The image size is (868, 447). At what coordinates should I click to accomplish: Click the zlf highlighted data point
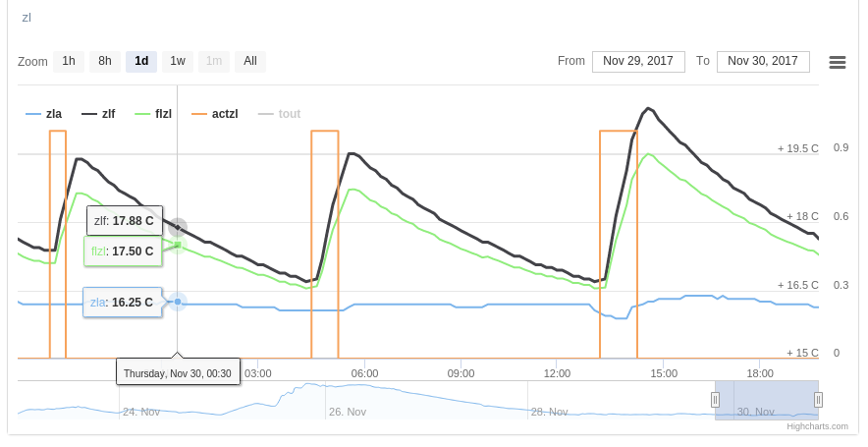[x=178, y=228]
